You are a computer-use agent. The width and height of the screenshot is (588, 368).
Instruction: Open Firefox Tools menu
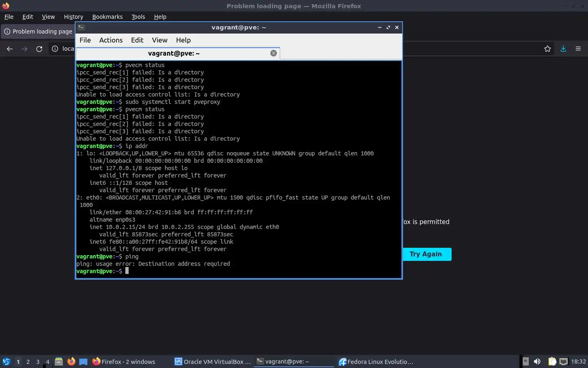coord(138,17)
